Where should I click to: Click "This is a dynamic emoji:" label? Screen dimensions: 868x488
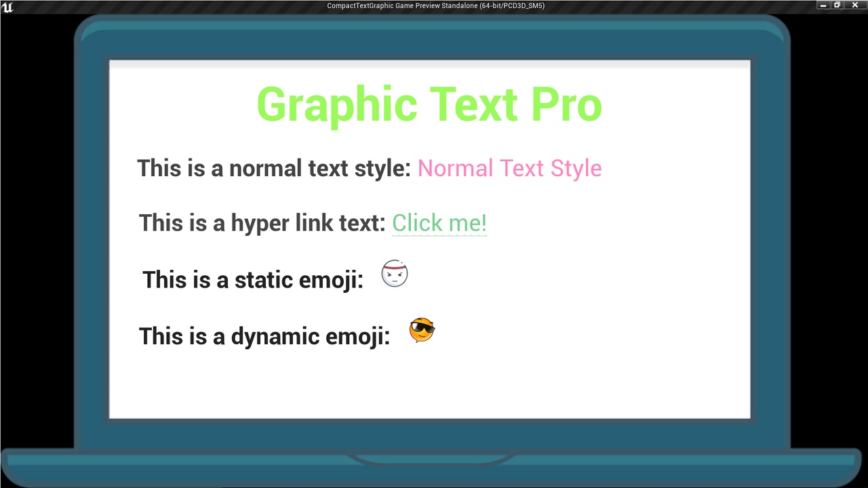pos(264,336)
